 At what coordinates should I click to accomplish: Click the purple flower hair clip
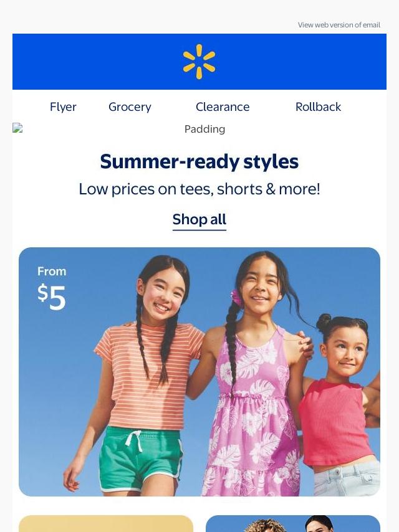point(236,297)
